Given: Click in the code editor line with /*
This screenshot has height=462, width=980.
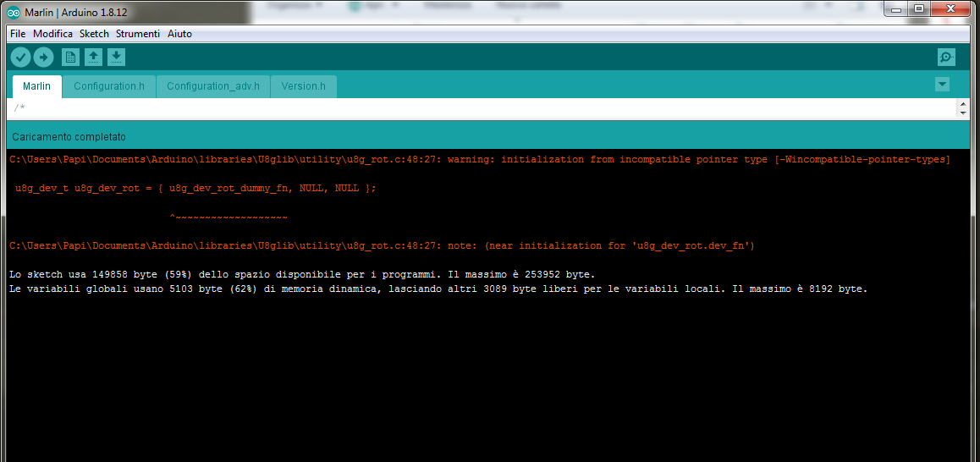Looking at the screenshot, I should [x=482, y=108].
